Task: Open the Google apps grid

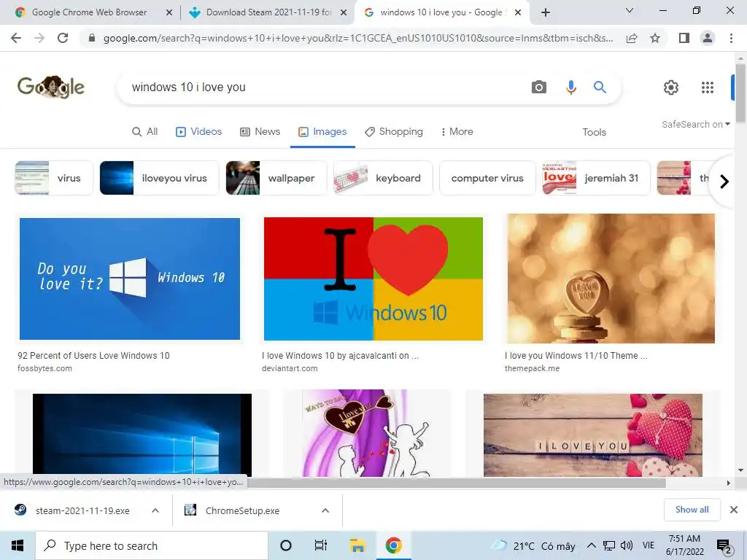Action: [x=708, y=87]
